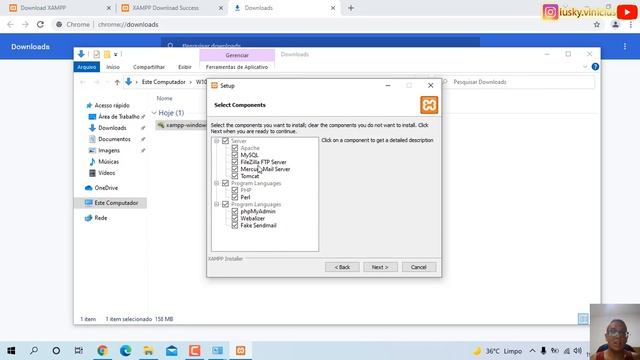Screen dimensions: 640x360
Task: Click the XAMPP logo in Setup header
Action: (429, 105)
